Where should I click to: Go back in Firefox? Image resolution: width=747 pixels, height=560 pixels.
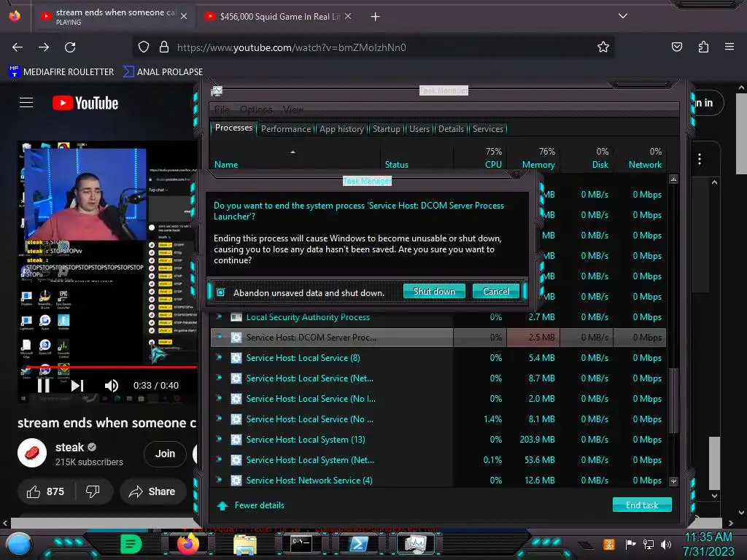(x=18, y=47)
